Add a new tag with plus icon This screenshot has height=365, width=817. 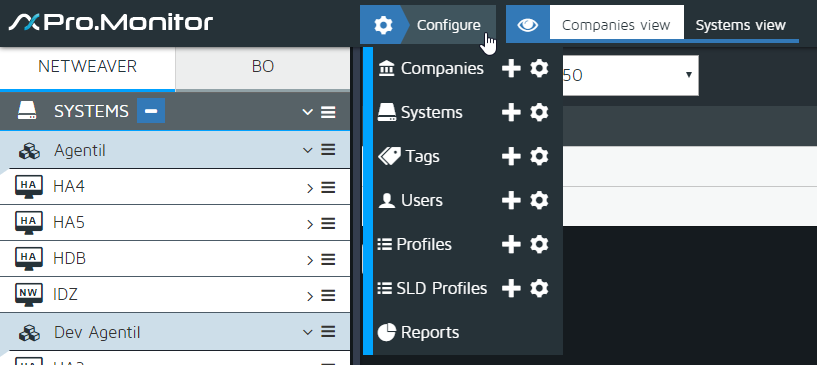511,156
